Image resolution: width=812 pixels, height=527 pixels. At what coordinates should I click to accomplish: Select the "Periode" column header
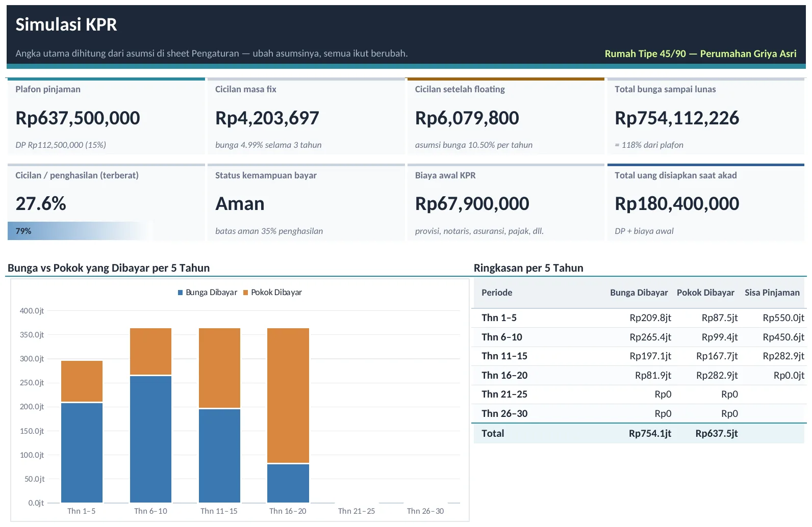497,293
